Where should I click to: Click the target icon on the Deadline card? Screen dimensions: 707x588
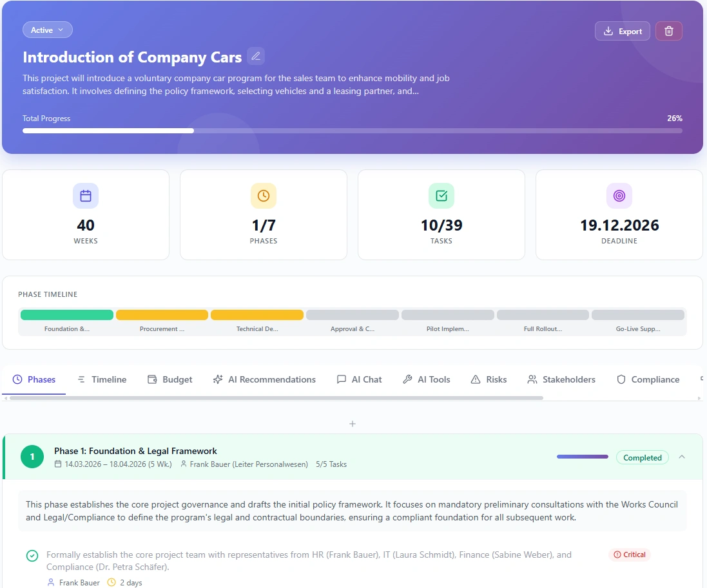619,196
